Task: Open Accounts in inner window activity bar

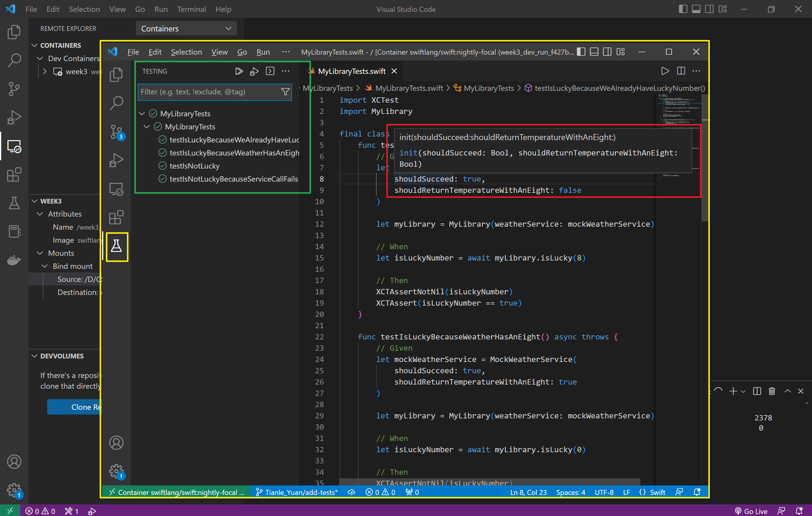Action: tap(116, 442)
